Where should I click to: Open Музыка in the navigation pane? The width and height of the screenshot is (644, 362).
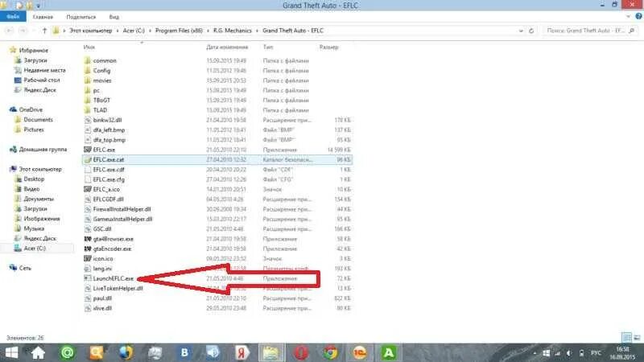pos(34,228)
